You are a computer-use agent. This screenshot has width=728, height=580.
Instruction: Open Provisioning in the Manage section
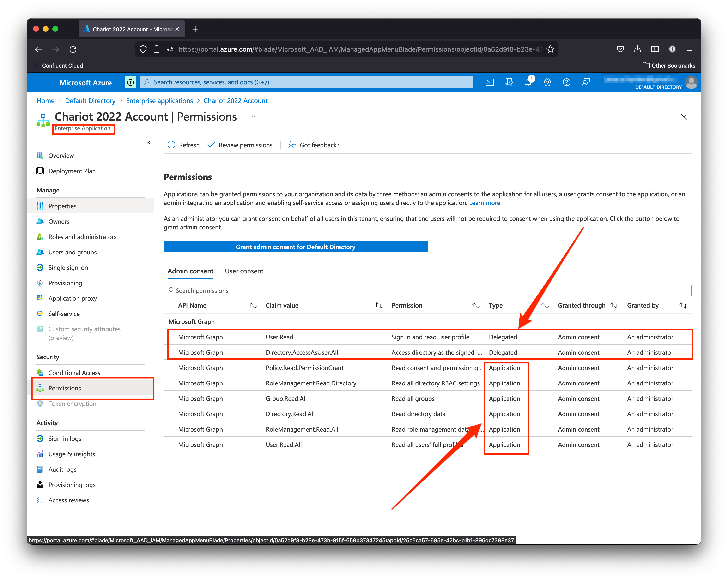(x=65, y=283)
